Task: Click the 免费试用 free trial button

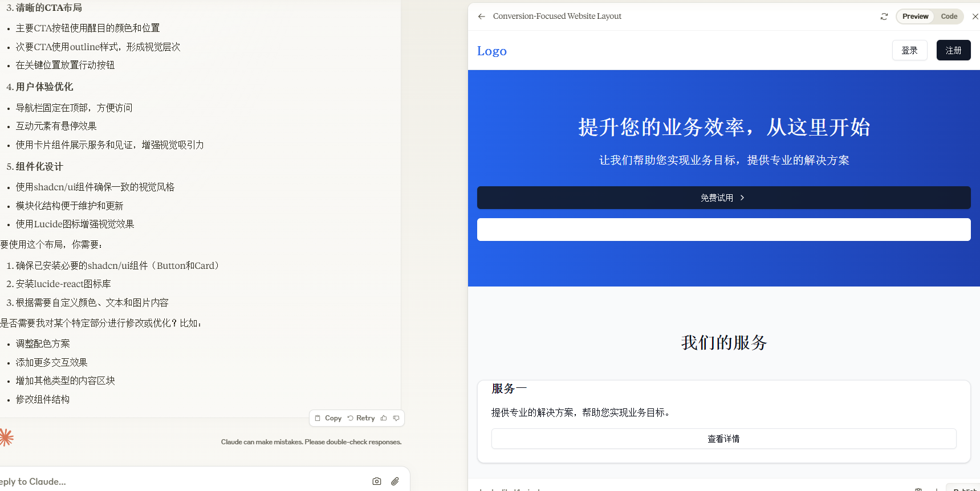Action: pyautogui.click(x=723, y=198)
